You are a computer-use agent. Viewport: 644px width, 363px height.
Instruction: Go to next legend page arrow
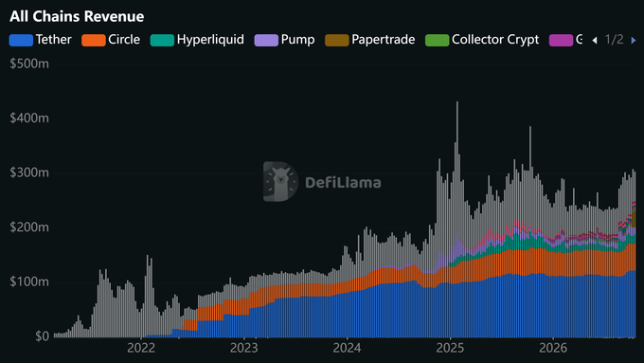[x=634, y=41]
